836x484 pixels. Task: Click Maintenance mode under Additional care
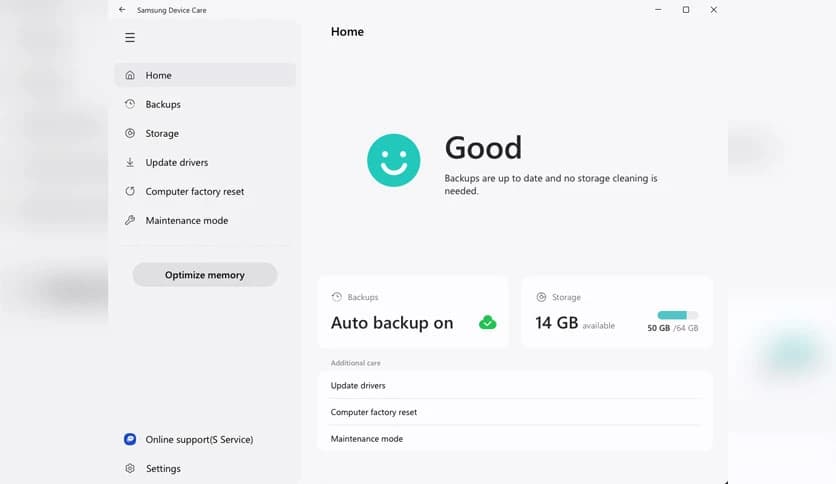[515, 439]
